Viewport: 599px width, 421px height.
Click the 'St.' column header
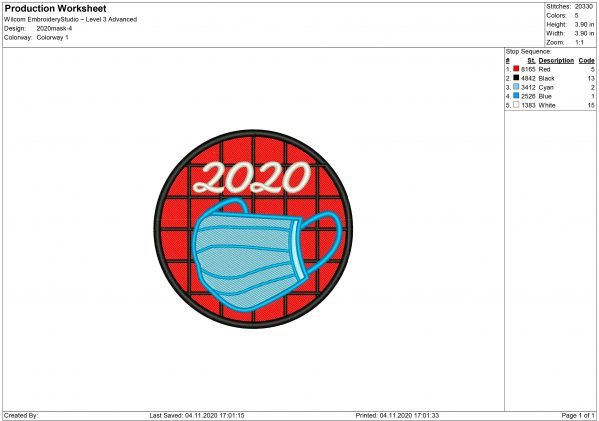[531, 60]
